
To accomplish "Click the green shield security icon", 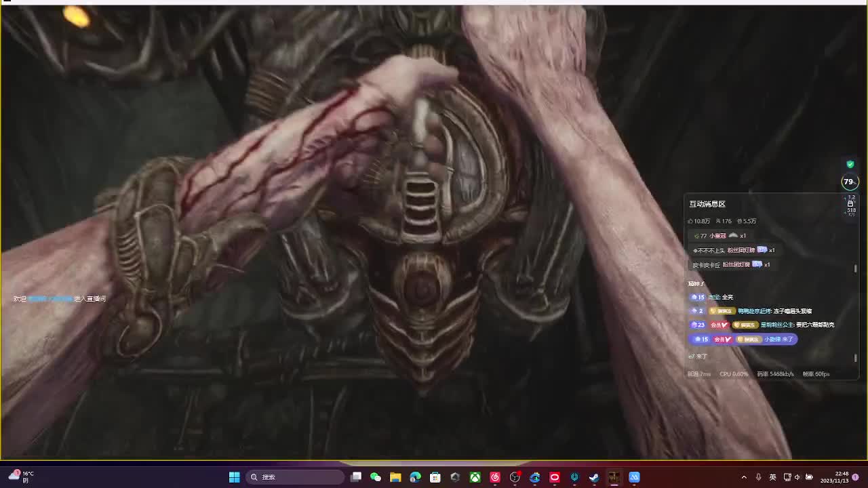I will [850, 164].
